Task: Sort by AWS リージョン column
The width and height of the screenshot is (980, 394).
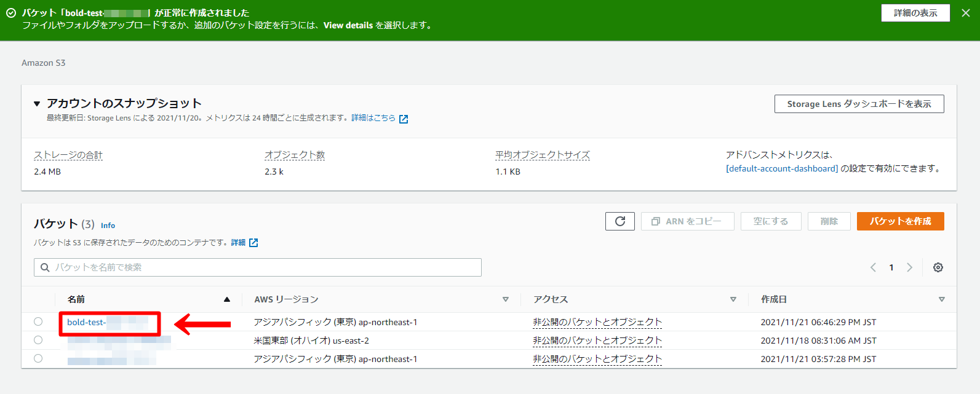Action: point(505,299)
